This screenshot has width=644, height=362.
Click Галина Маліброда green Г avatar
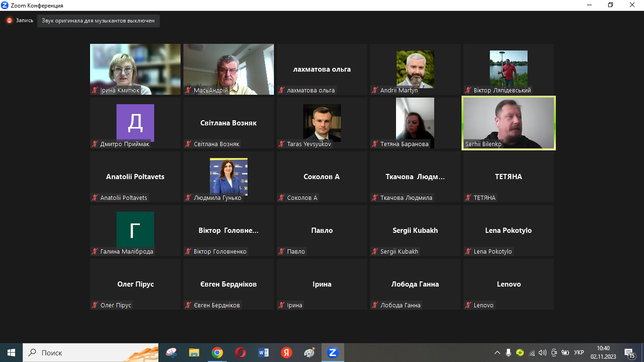coord(135,230)
